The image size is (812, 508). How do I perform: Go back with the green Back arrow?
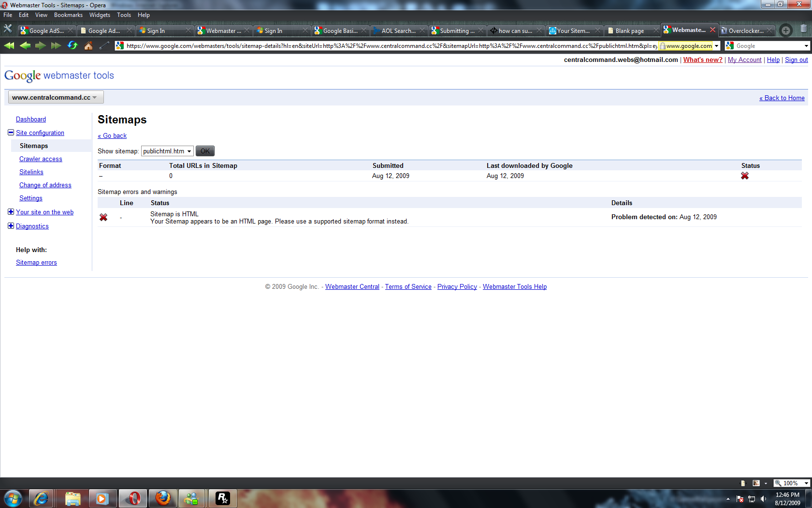pos(25,45)
